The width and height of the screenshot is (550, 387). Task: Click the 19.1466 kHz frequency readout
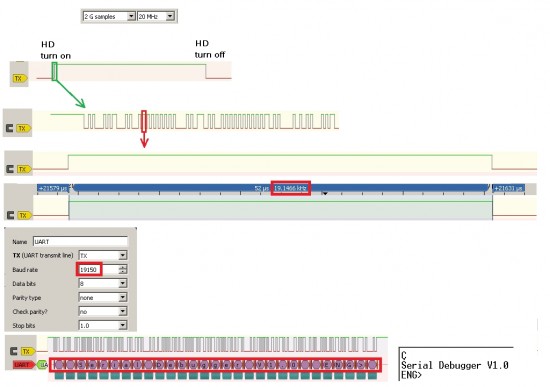(290, 188)
